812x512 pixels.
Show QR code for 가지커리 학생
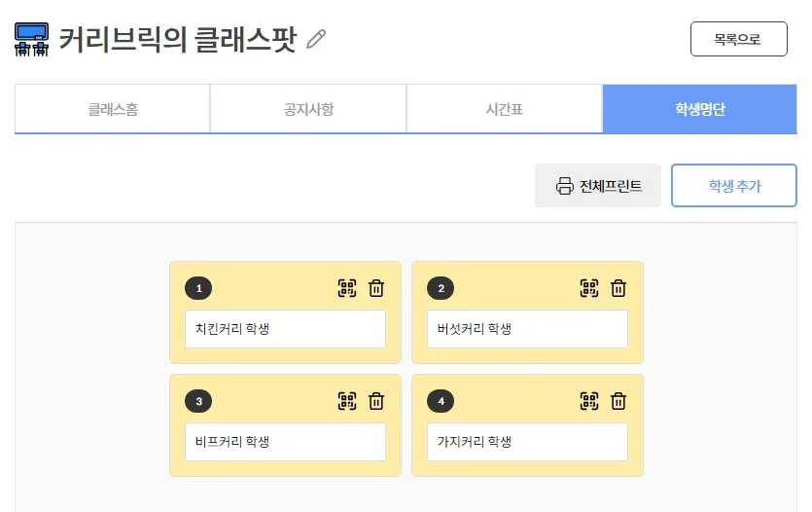589,401
